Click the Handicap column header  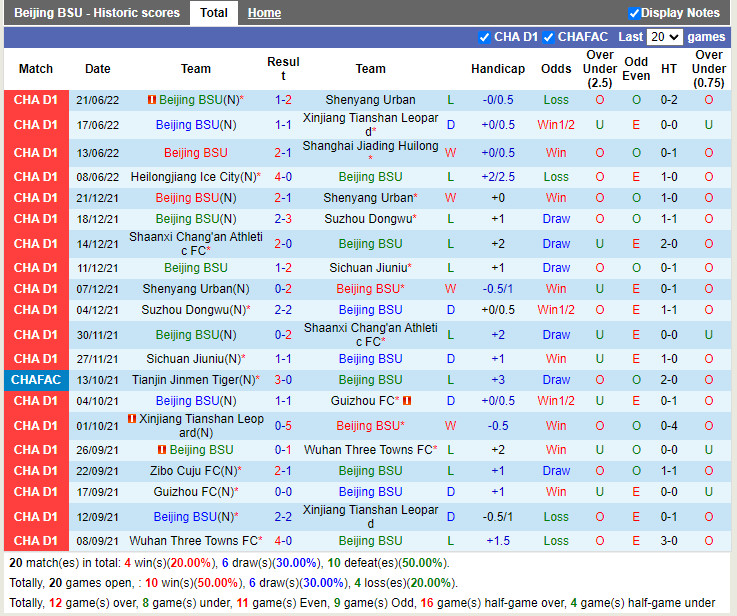point(498,69)
